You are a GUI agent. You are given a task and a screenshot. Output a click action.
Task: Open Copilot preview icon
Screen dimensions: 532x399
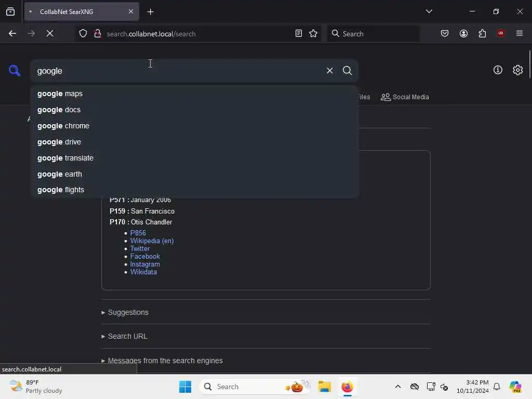click(x=515, y=387)
